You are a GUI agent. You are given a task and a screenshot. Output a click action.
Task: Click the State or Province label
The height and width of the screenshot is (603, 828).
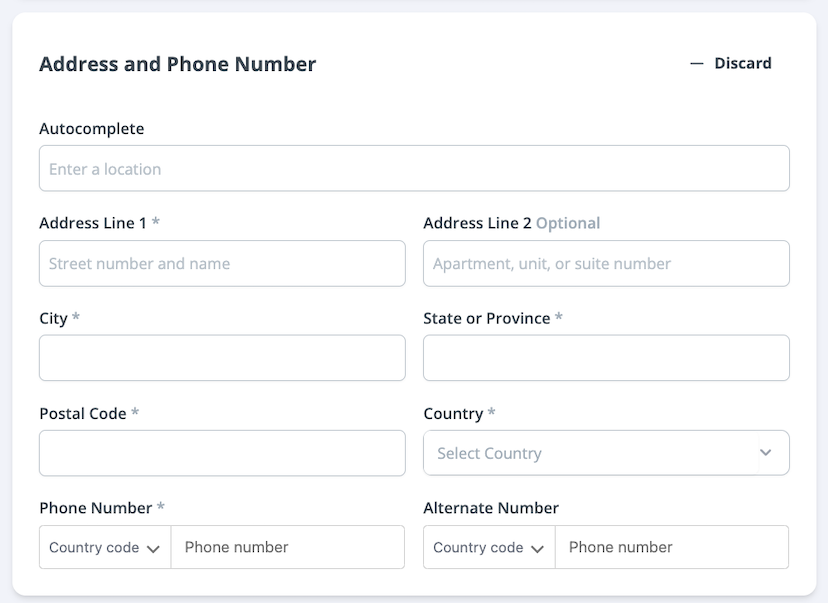[487, 318]
